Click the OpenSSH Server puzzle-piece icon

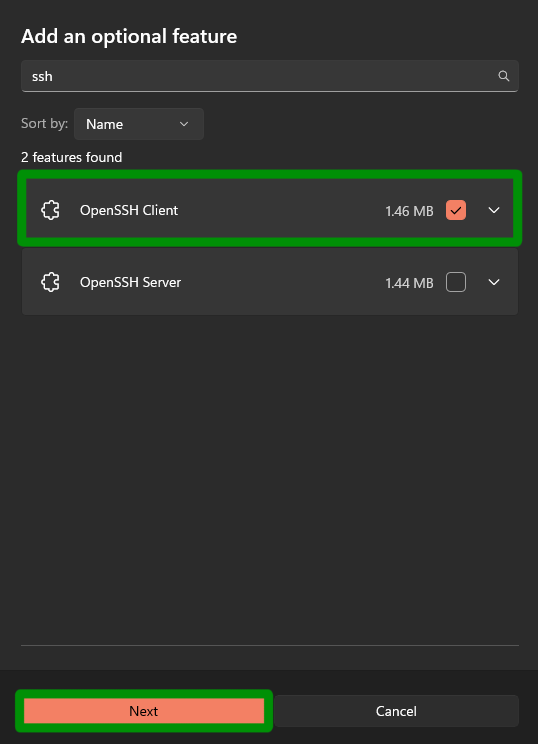tap(51, 282)
